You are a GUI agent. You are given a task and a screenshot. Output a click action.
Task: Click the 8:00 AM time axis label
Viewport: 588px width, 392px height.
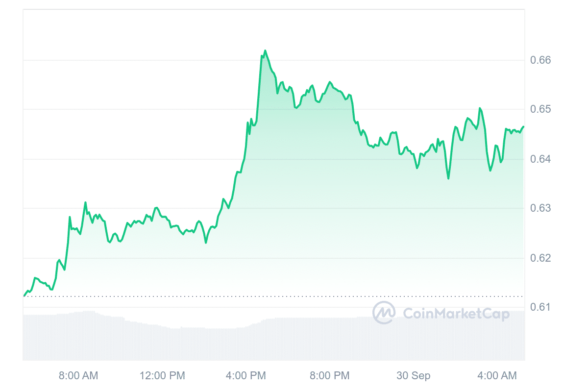coord(78,376)
